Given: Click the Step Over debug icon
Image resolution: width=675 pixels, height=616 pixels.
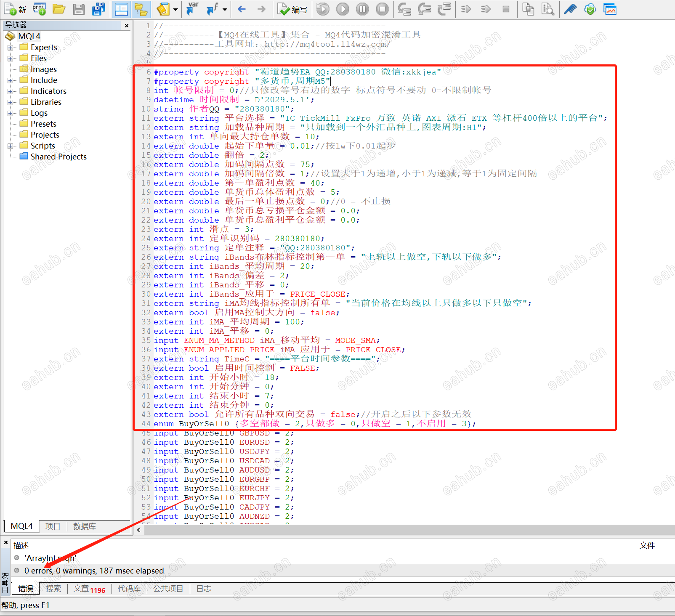Looking at the screenshot, I should point(424,9).
